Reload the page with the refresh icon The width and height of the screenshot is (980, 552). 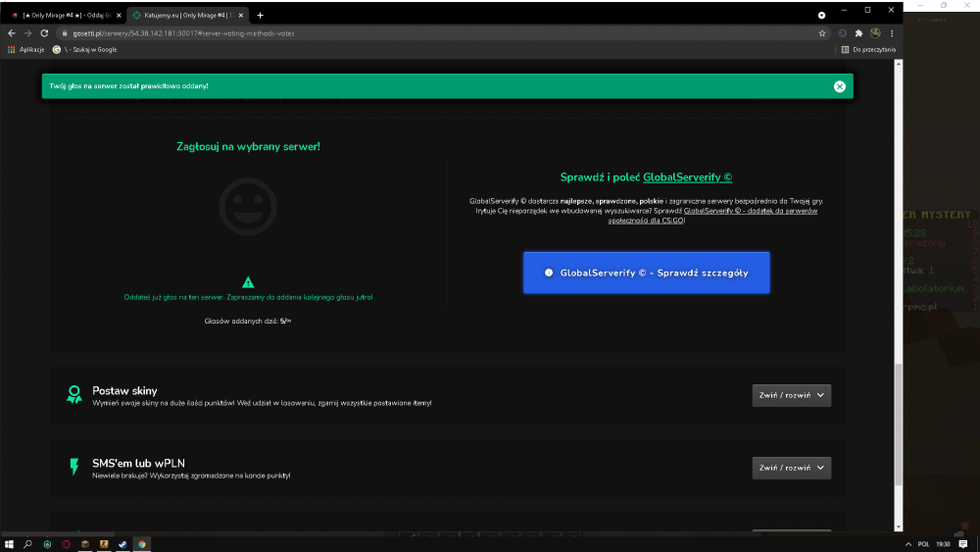point(44,33)
